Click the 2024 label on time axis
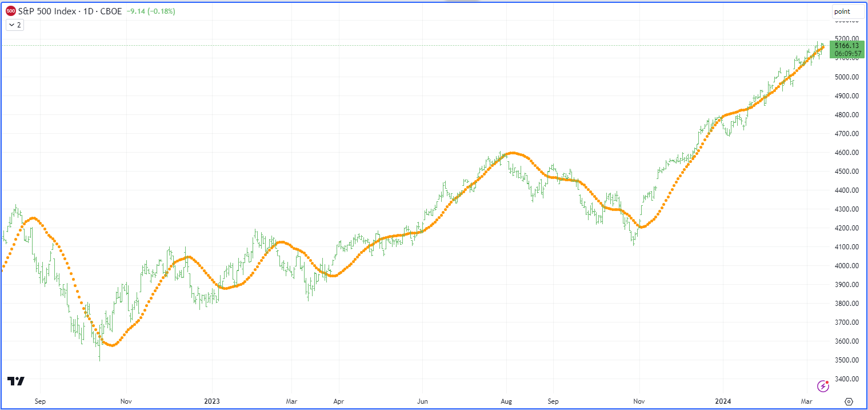Image resolution: width=868 pixels, height=410 pixels. coord(724,401)
